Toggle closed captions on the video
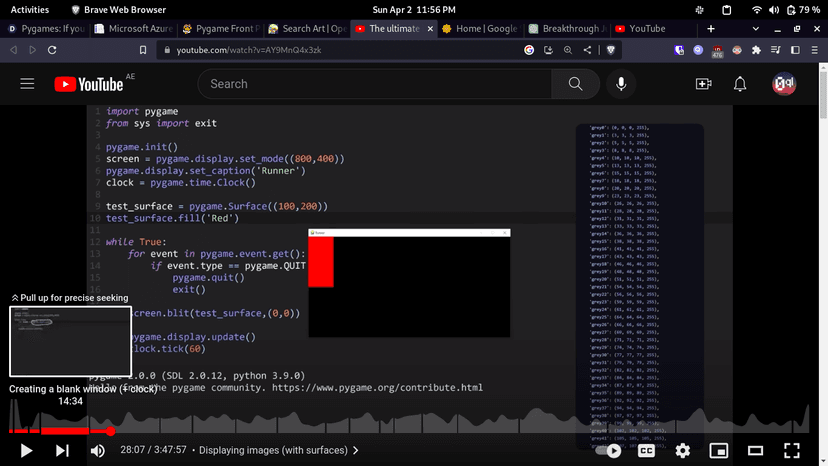828x466 pixels. [647, 451]
